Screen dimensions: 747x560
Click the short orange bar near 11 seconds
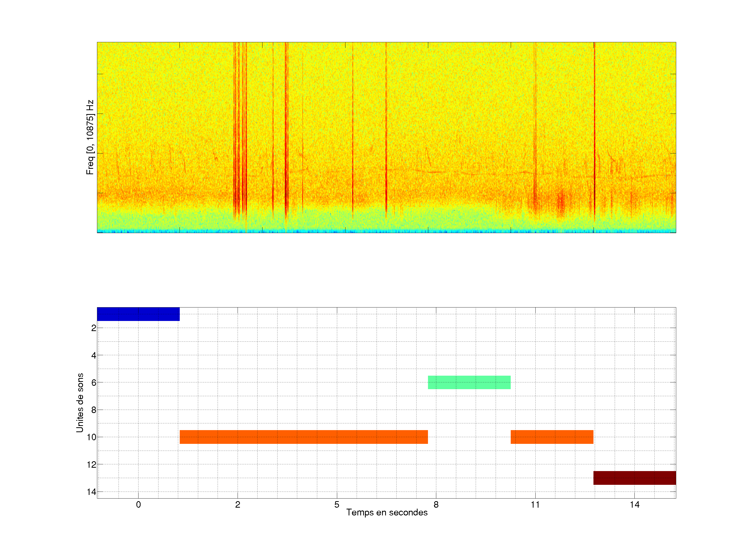tap(552, 437)
